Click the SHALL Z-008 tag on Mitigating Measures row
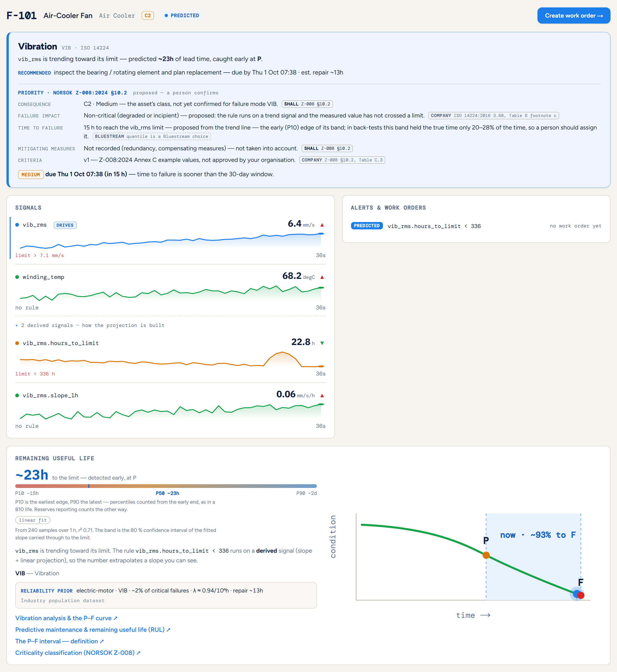The image size is (617, 672). pos(327,148)
